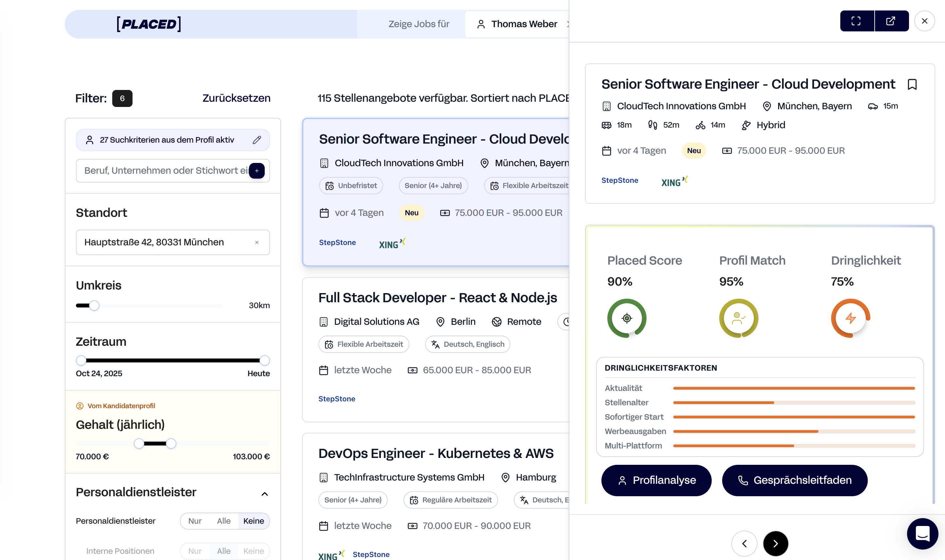
Task: Edit the active profile search criteria
Action: [257, 140]
